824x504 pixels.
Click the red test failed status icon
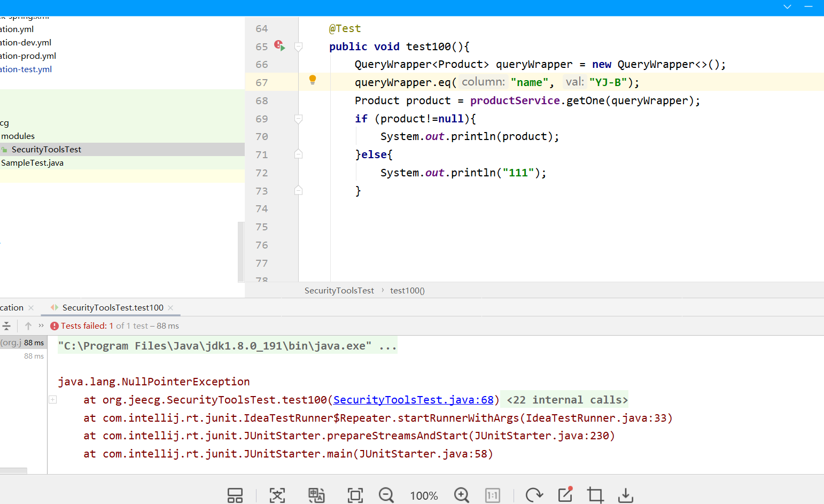[x=55, y=326]
